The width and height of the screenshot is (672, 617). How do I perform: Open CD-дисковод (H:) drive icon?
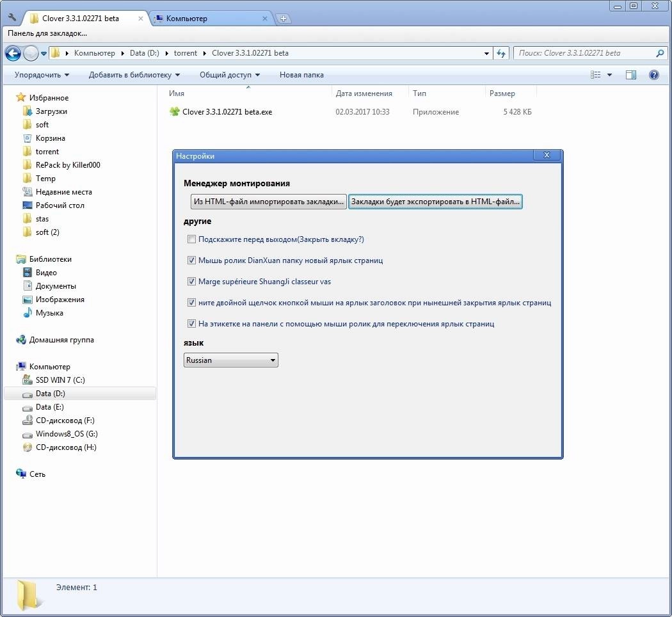click(27, 447)
